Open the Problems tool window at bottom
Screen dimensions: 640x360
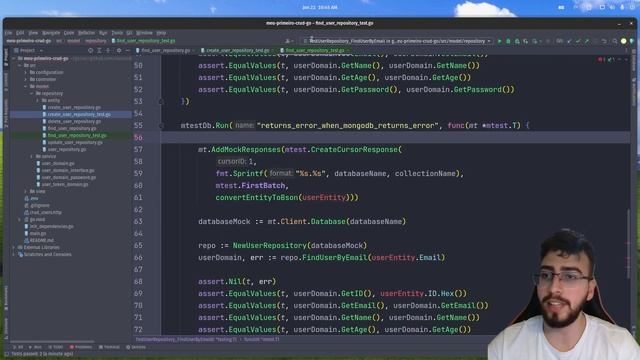coord(81,347)
